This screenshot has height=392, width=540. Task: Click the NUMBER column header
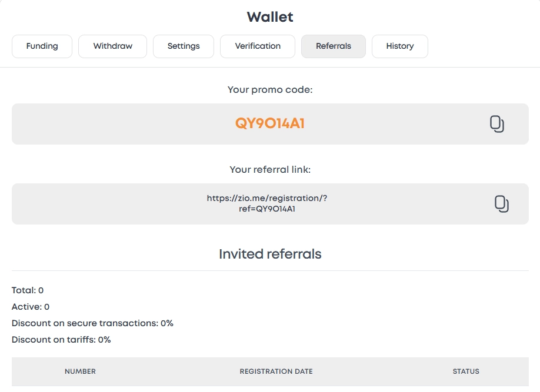80,371
